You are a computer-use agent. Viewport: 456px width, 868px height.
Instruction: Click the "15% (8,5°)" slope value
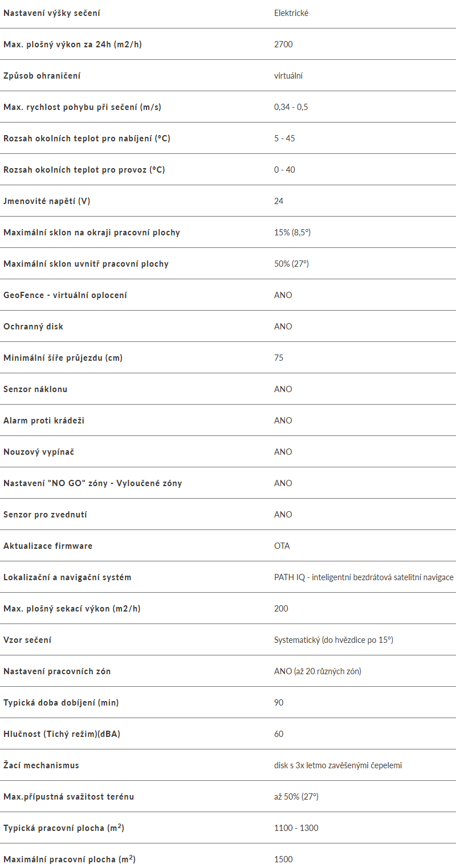click(292, 232)
